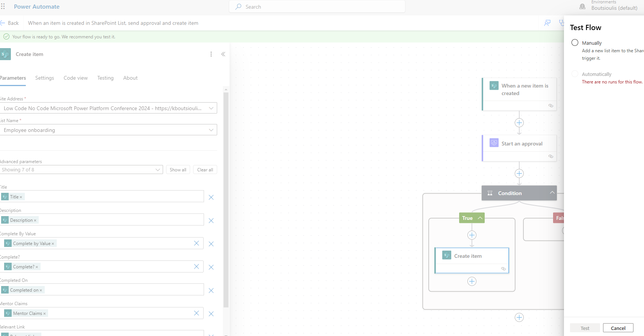Click the Show all button
The height and width of the screenshot is (336, 644).
[178, 170]
